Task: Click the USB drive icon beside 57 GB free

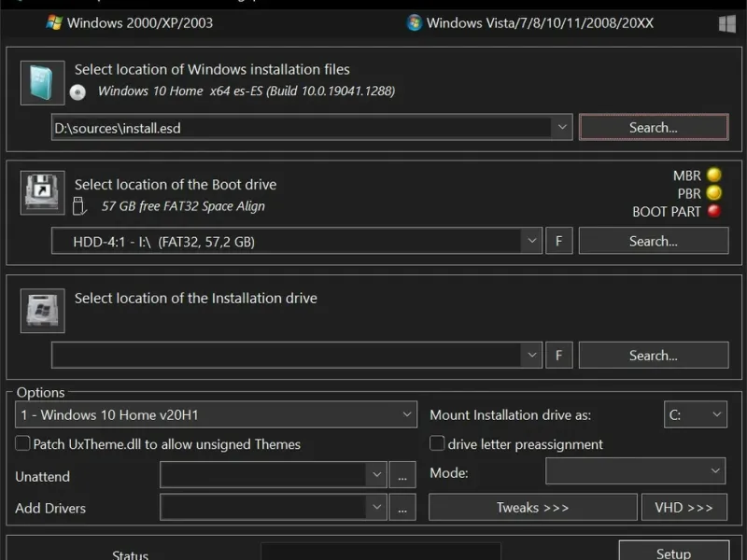Action: pyautogui.click(x=79, y=206)
